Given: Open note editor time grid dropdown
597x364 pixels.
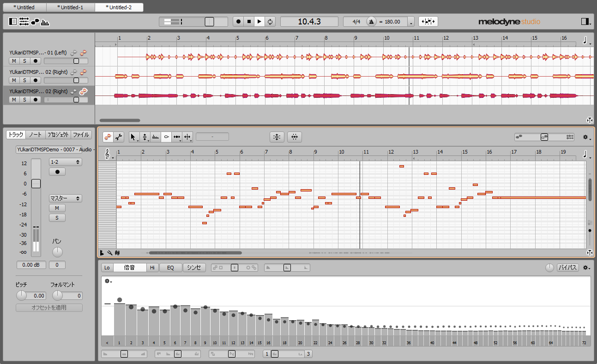Looking at the screenshot, I should coord(586,155).
